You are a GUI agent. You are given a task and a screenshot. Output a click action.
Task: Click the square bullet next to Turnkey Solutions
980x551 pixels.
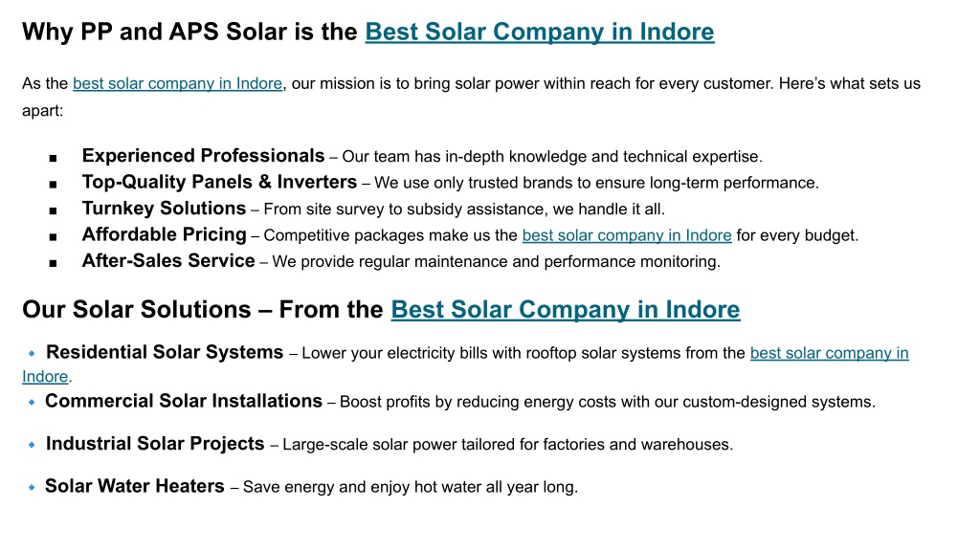point(54,211)
